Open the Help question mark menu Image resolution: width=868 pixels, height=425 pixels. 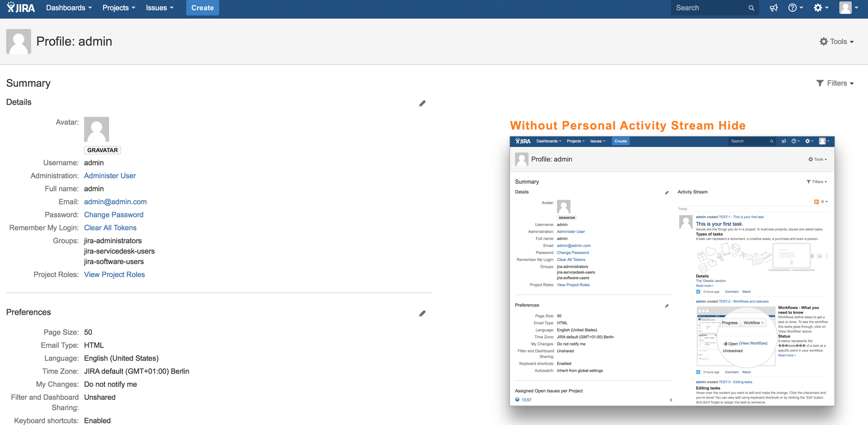(x=795, y=8)
